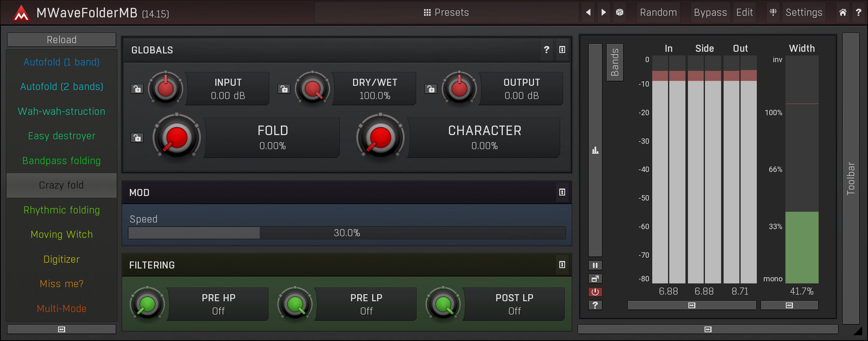Click the meter popup window icon

tap(595, 278)
